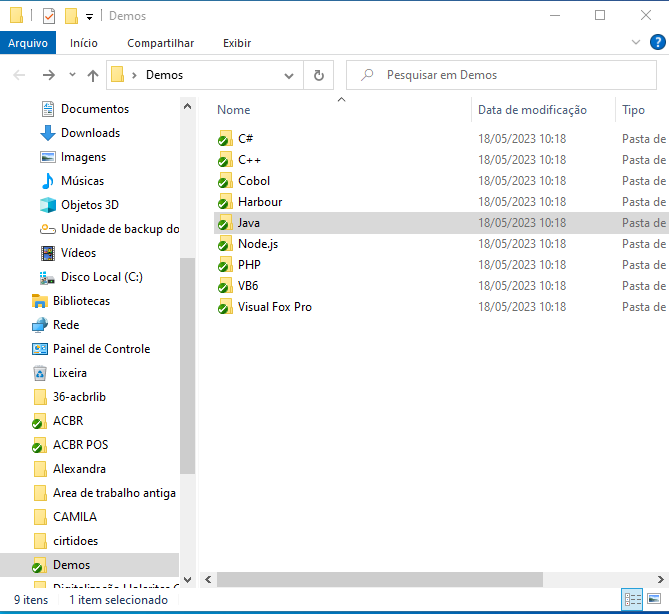Select the Harbour folder icon
Image resolution: width=669 pixels, height=614 pixels.
pyautogui.click(x=224, y=201)
